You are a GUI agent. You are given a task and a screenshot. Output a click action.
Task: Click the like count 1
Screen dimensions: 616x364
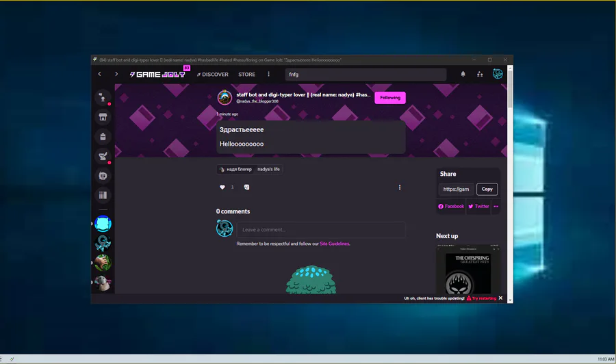pos(232,187)
